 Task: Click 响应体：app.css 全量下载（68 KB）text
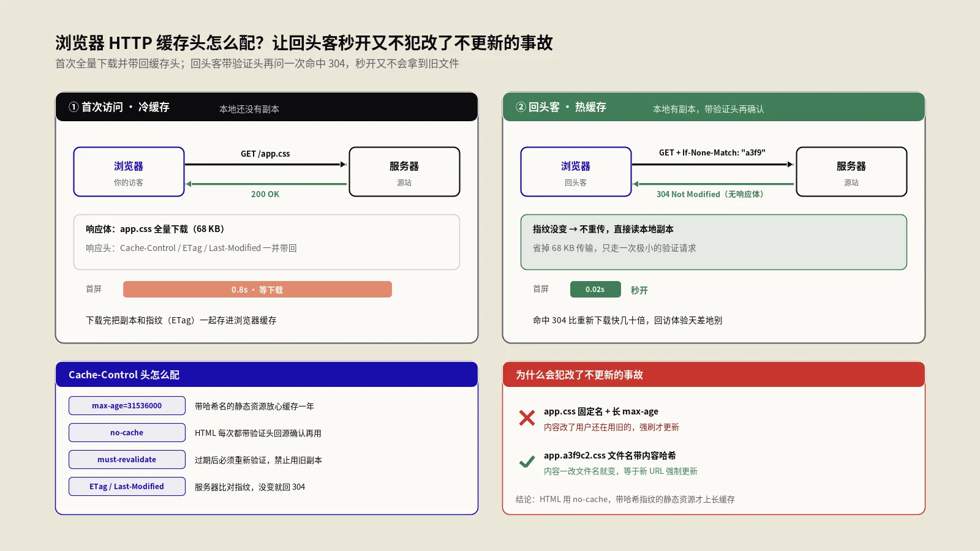(157, 229)
